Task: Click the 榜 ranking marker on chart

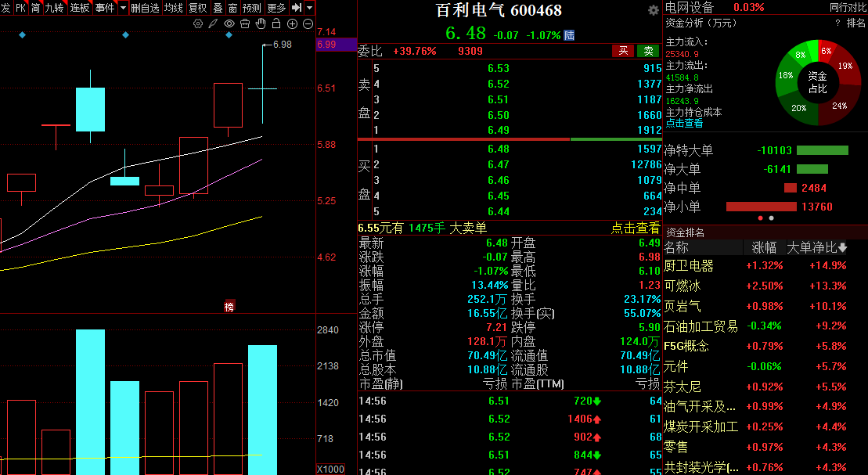Action: click(x=229, y=307)
